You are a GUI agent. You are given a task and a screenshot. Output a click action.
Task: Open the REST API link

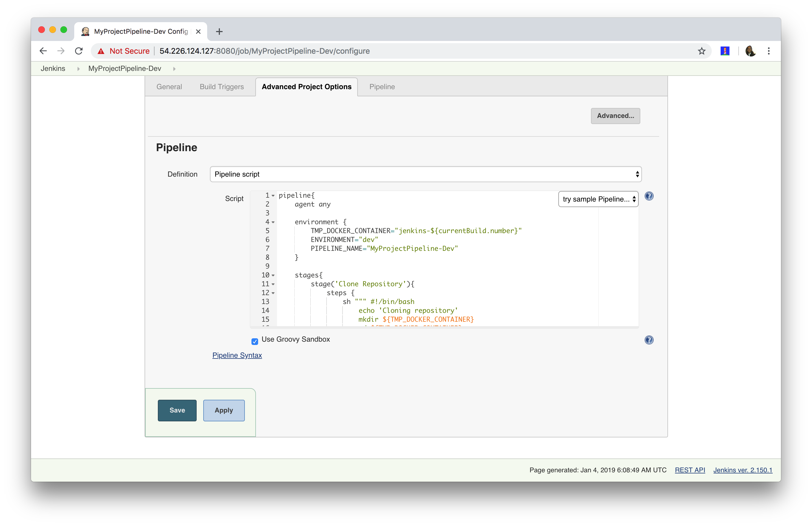690,470
